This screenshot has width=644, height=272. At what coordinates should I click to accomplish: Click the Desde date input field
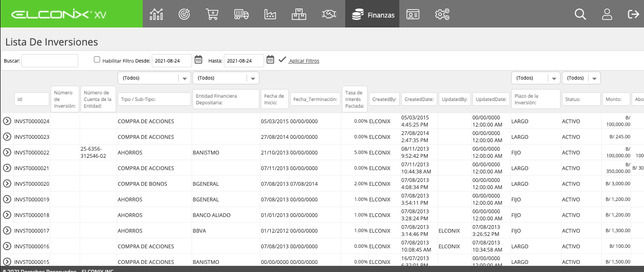coord(172,61)
